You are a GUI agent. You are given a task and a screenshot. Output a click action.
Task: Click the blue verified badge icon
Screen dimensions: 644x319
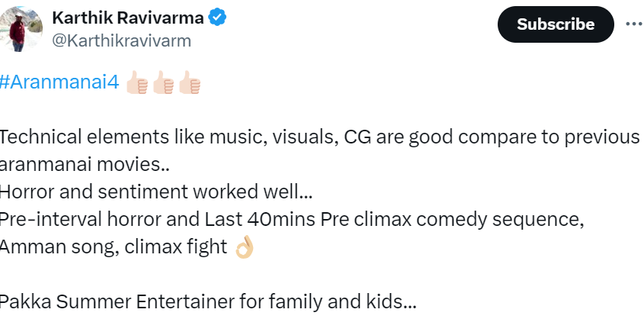pyautogui.click(x=219, y=18)
